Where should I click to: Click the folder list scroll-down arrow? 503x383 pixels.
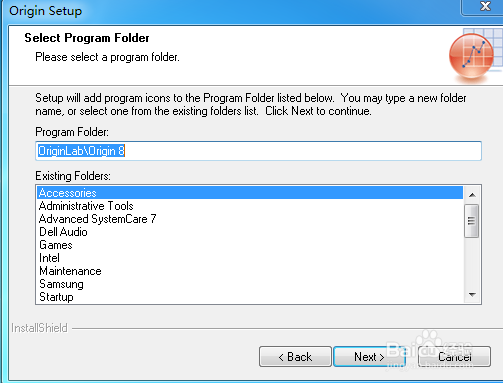click(x=472, y=294)
